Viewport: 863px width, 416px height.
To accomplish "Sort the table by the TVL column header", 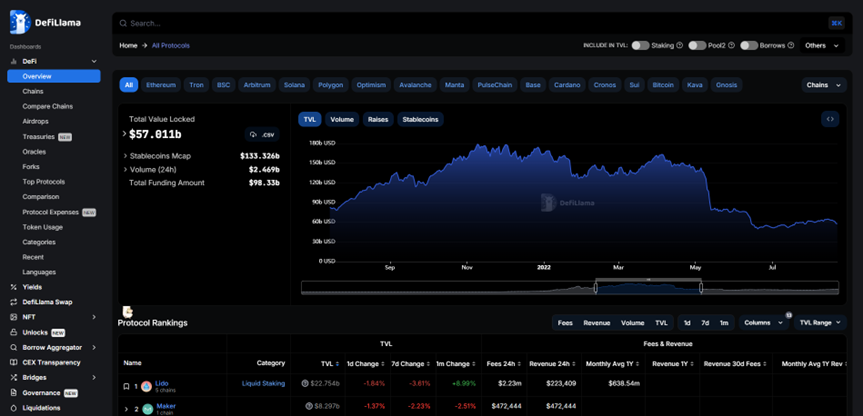I will tap(330, 364).
